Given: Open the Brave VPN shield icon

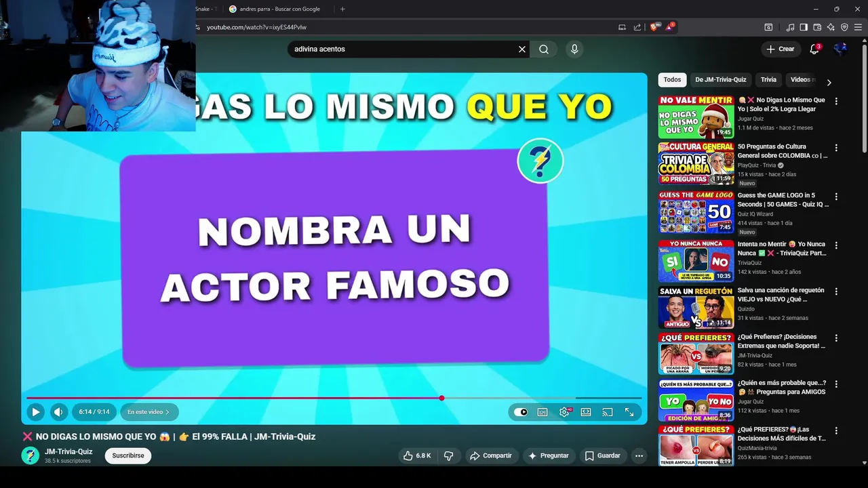Looking at the screenshot, I should point(844,27).
